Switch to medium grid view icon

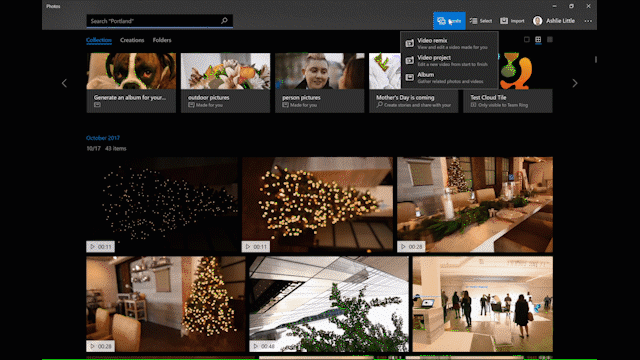click(538, 40)
